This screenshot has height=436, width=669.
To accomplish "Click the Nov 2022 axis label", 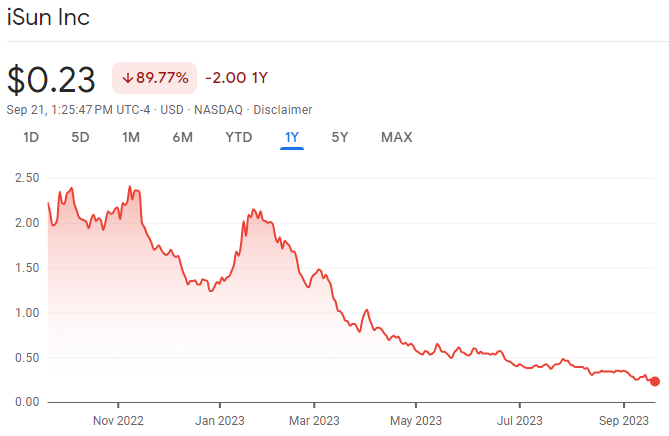I will click(118, 421).
